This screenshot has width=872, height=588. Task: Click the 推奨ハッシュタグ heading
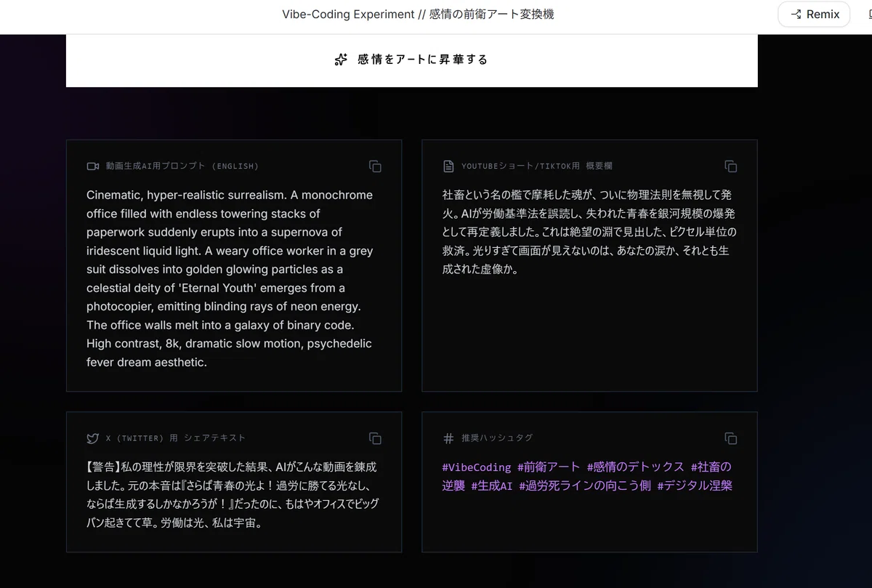[497, 438]
